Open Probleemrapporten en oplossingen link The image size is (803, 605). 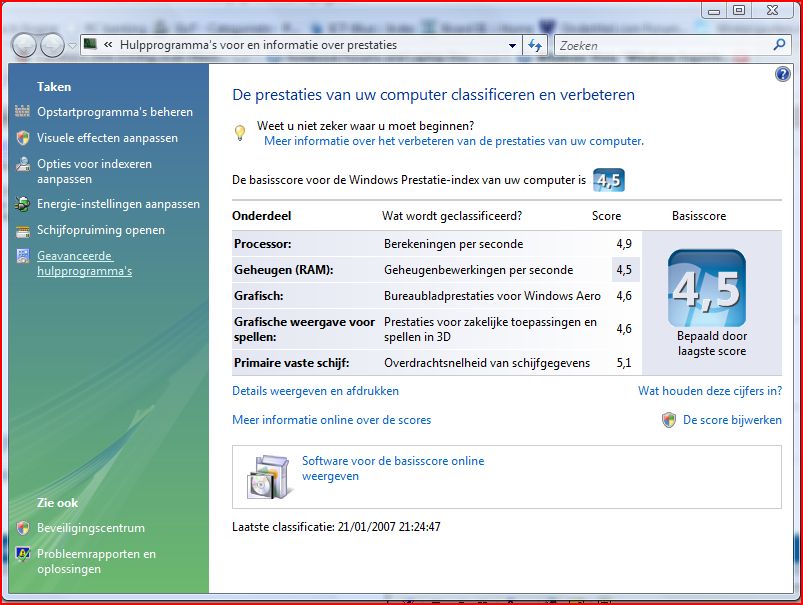[96, 561]
